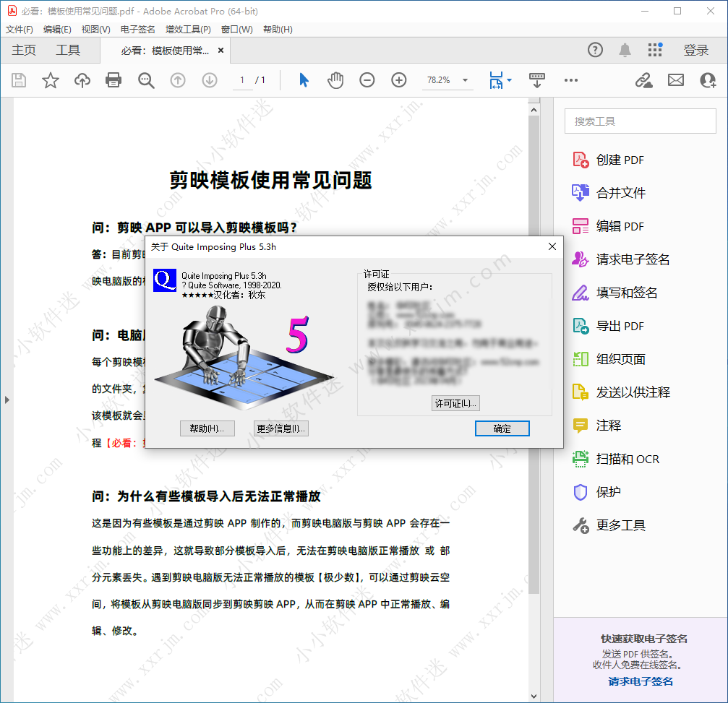Click the Print file icon
728x703 pixels.
(x=114, y=80)
